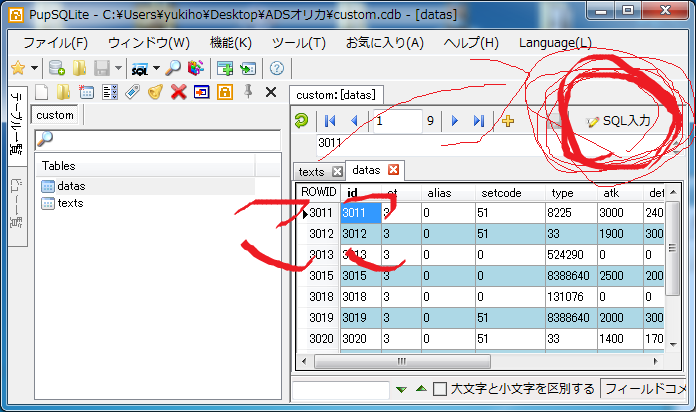Click the record number input field

397,121
